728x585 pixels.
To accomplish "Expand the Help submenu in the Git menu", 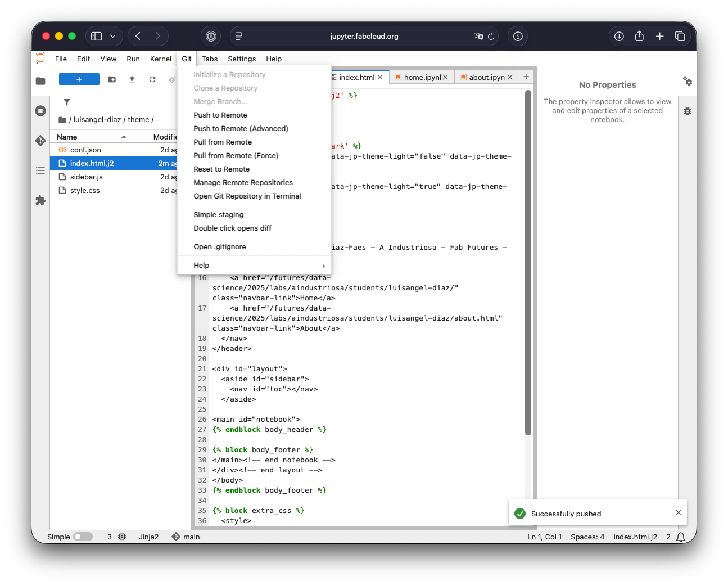I will (x=201, y=265).
